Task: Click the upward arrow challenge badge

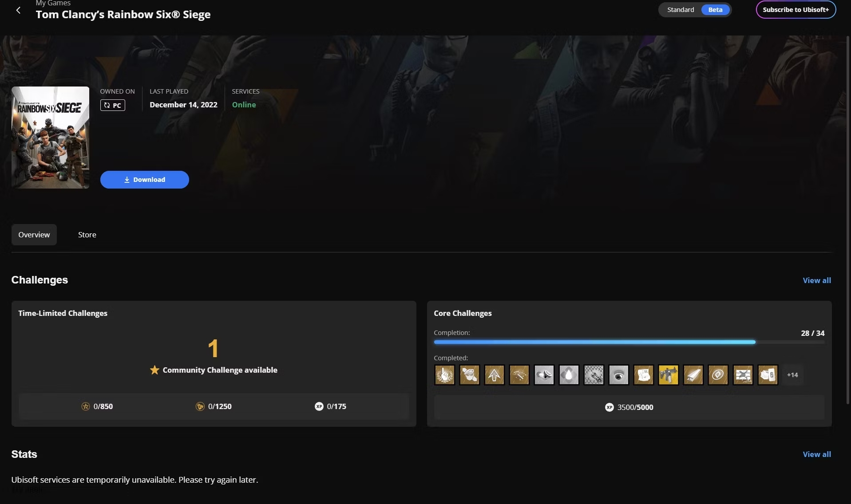Action: click(x=494, y=375)
